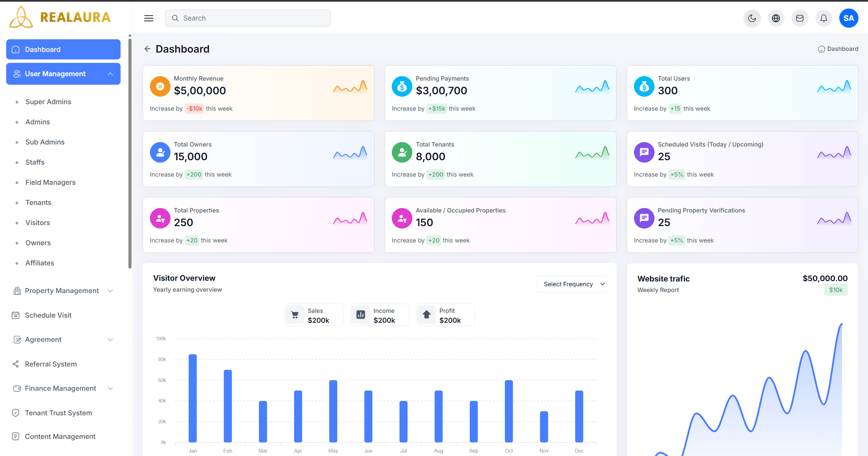Screen dimensions: 868x456
Task: Open Owners in the sidebar
Action: (x=38, y=243)
